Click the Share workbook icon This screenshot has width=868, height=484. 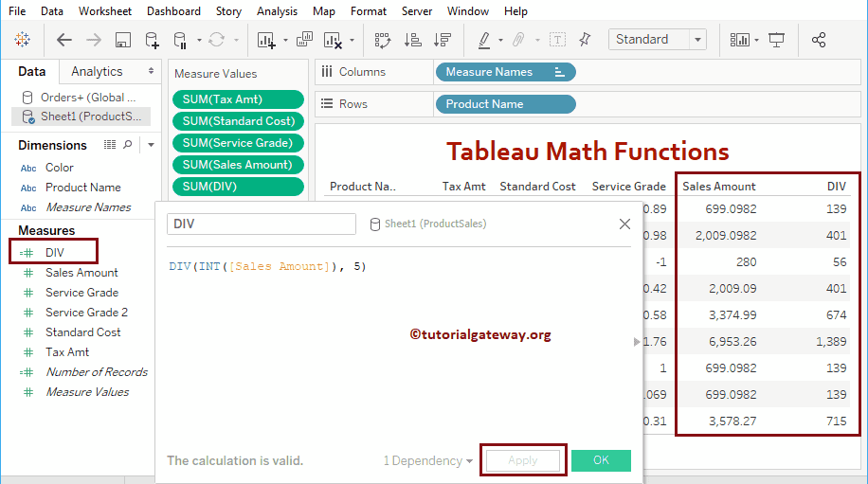point(819,40)
